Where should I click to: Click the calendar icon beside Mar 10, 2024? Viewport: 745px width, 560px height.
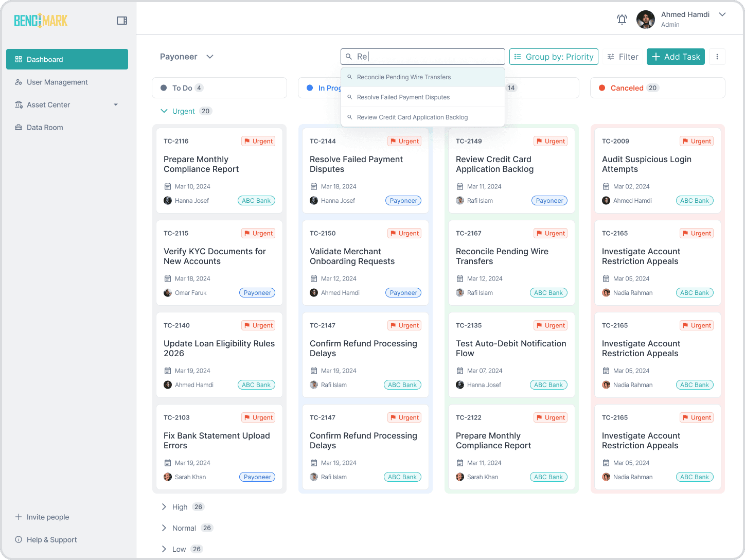coord(167,186)
